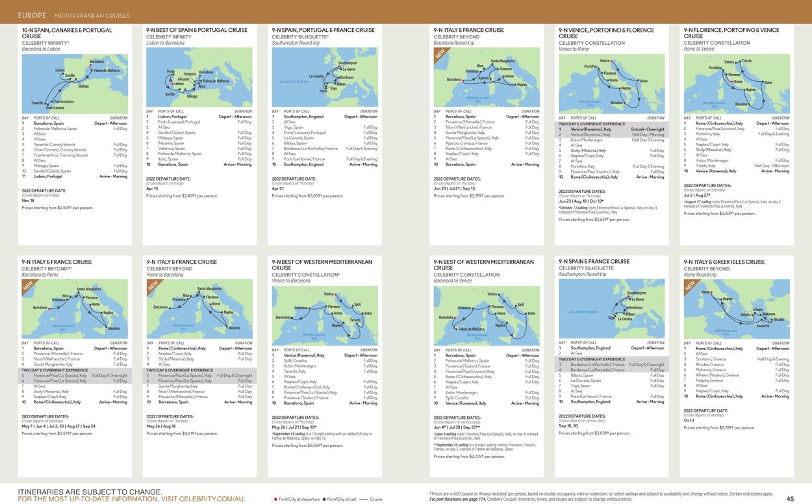812x504 pixels.
Task: Select the Europe header tab
Action: [x=31, y=14]
